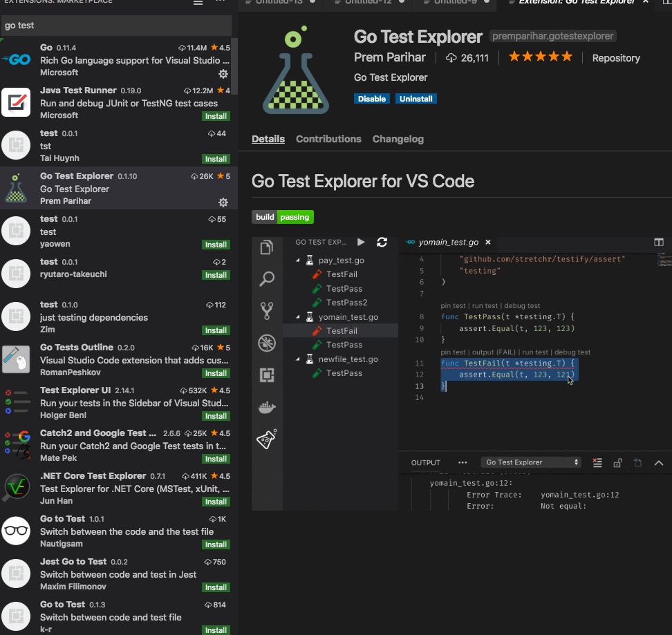Open the Docker view in the activity bar

coord(267,407)
